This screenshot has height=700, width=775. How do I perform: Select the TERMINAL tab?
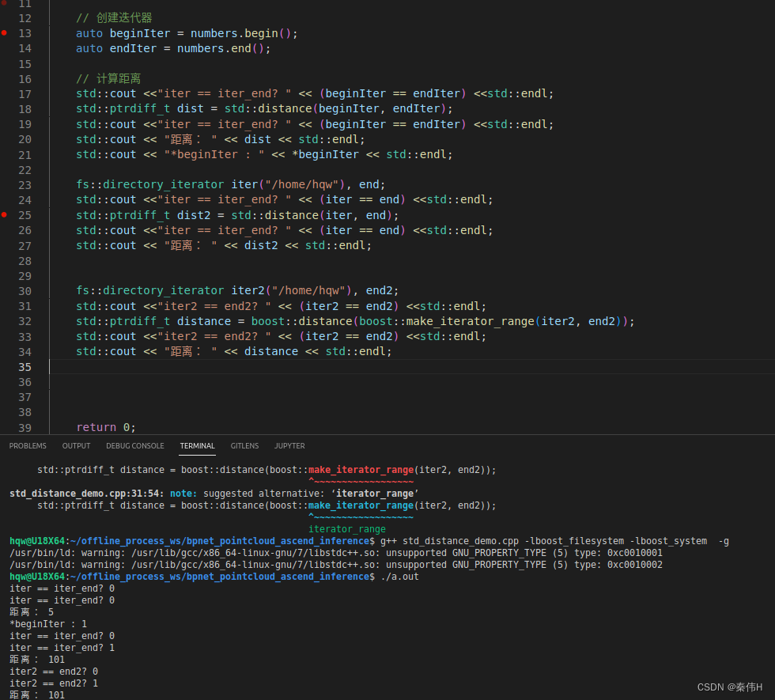[x=197, y=446]
